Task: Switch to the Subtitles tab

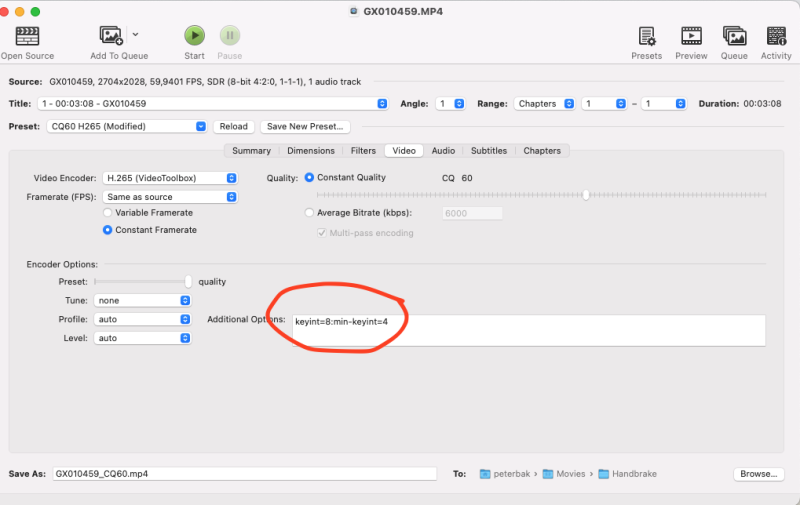Action: pyautogui.click(x=489, y=150)
